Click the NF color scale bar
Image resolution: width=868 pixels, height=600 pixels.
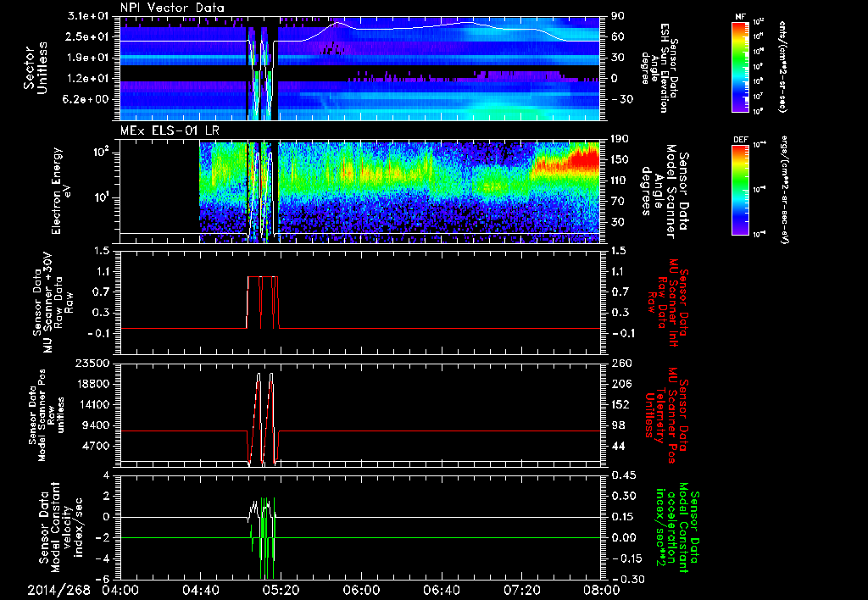737,67
